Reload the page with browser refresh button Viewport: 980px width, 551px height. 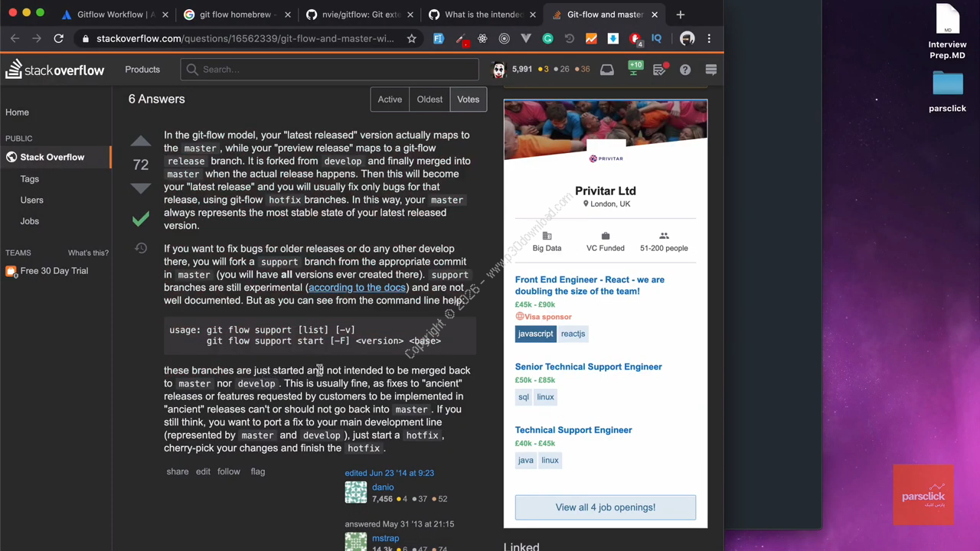(x=58, y=38)
